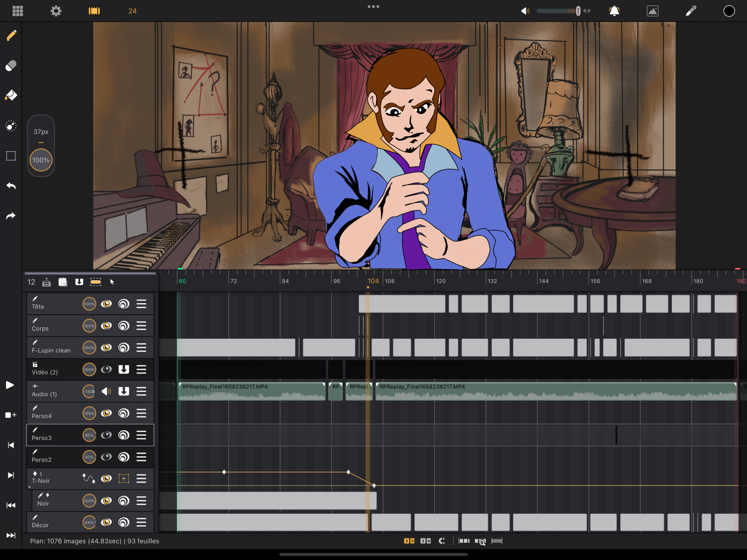Open the top three-dots menu
The height and width of the screenshot is (560, 747).
(373, 6)
